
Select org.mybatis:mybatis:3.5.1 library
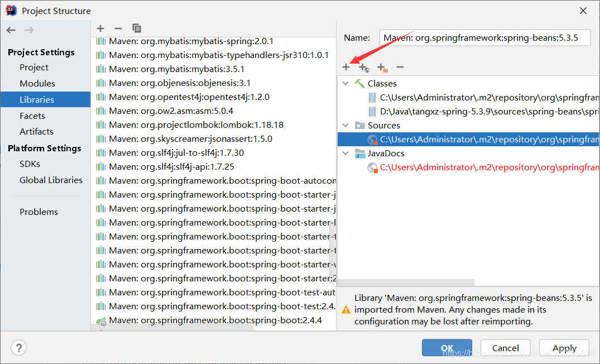214,69
